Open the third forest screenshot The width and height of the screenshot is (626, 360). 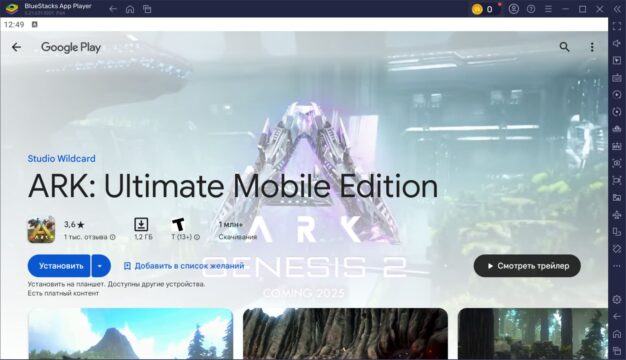(x=533, y=333)
